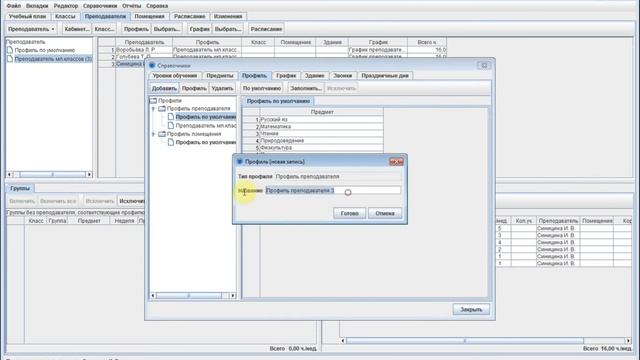Switch to the Расписание main tab
Screen dimensions: 640x360
pyautogui.click(x=189, y=16)
